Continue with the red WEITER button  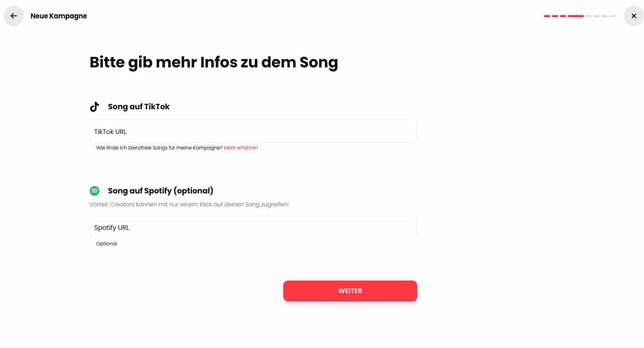(x=350, y=291)
